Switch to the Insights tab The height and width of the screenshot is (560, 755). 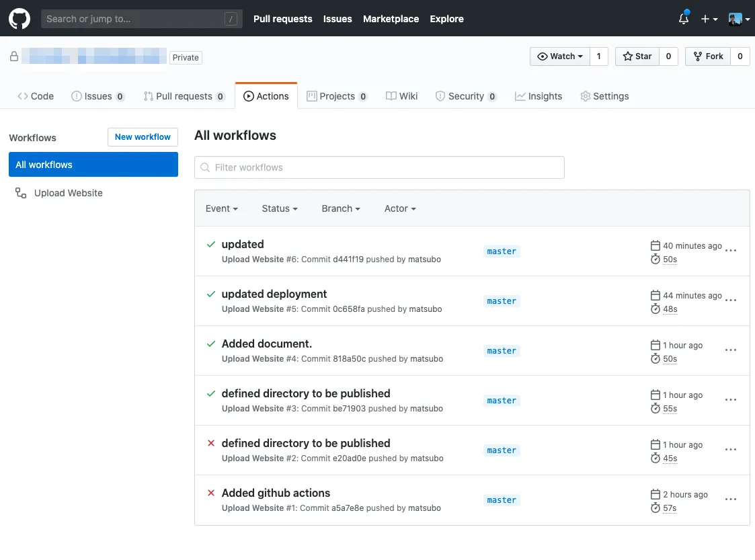(x=539, y=96)
